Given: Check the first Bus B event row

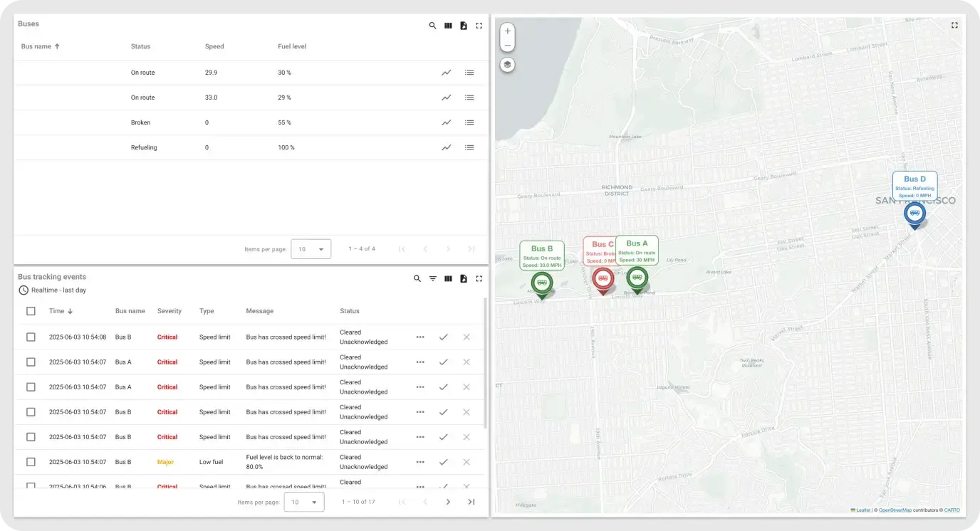Looking at the screenshot, I should (x=31, y=337).
